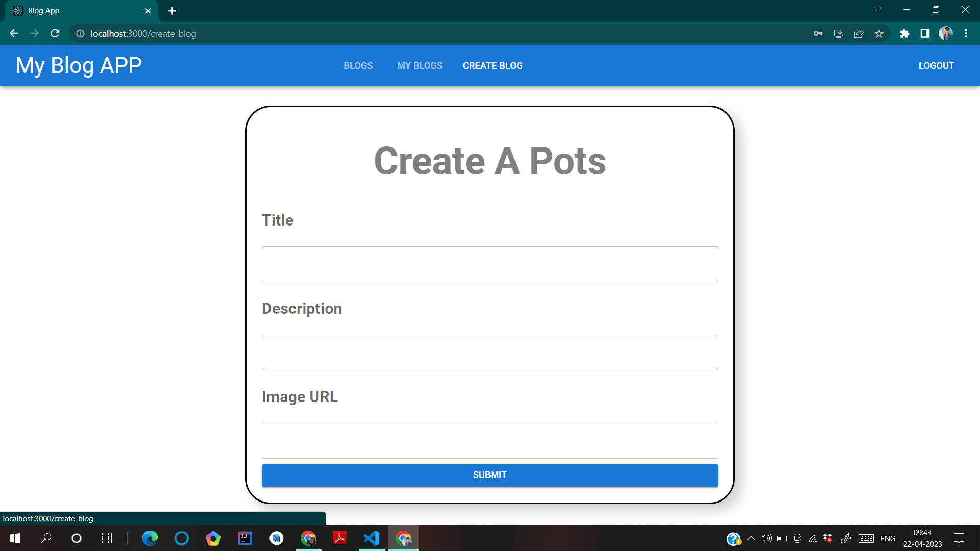Focus the Description input field
The width and height of the screenshot is (980, 551).
[489, 353]
